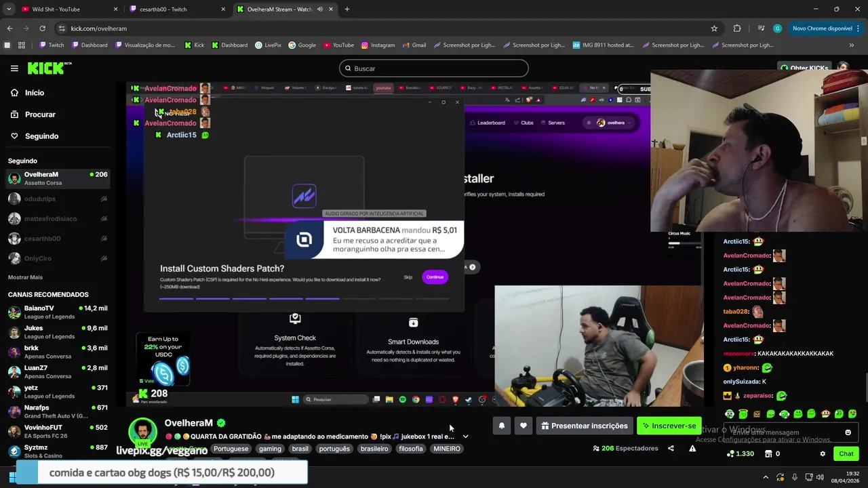
Task: Show hidden system tray icons
Action: tap(766, 477)
